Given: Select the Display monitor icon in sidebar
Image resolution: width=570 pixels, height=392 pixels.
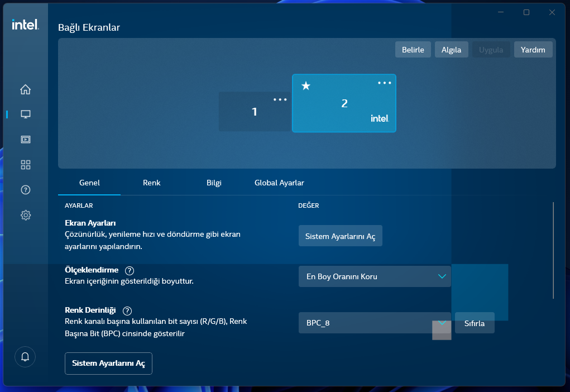Looking at the screenshot, I should click(26, 114).
